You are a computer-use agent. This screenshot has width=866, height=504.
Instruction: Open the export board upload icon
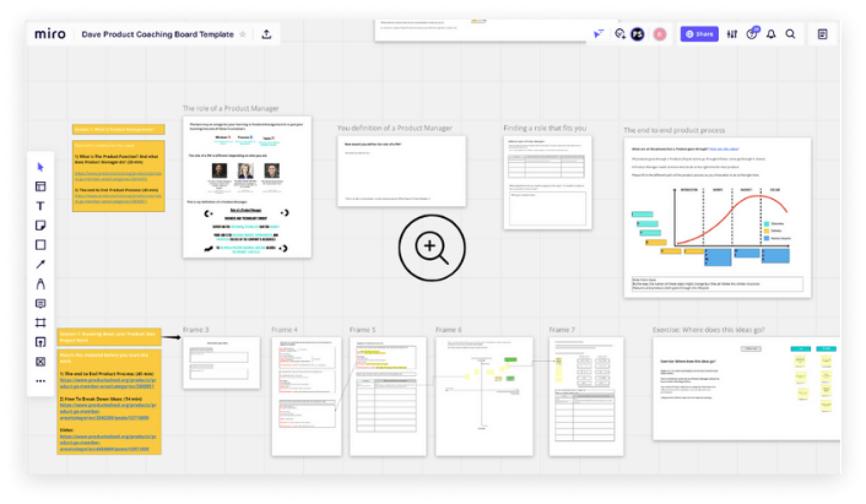[x=266, y=34]
